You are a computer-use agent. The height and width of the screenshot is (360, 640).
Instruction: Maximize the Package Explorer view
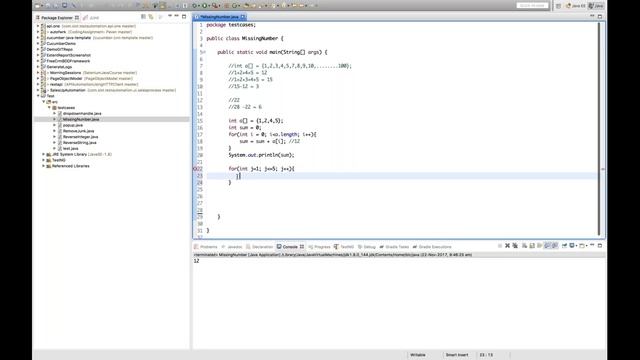tap(184, 16)
